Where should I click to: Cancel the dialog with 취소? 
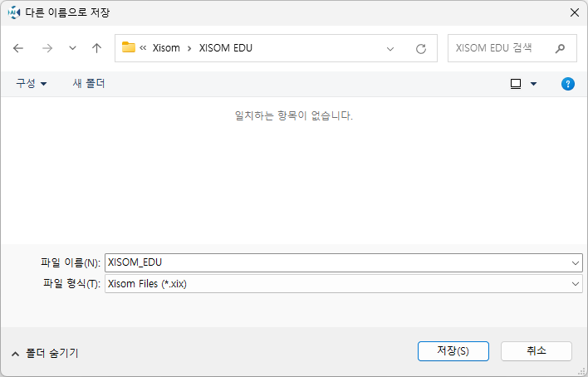(537, 351)
